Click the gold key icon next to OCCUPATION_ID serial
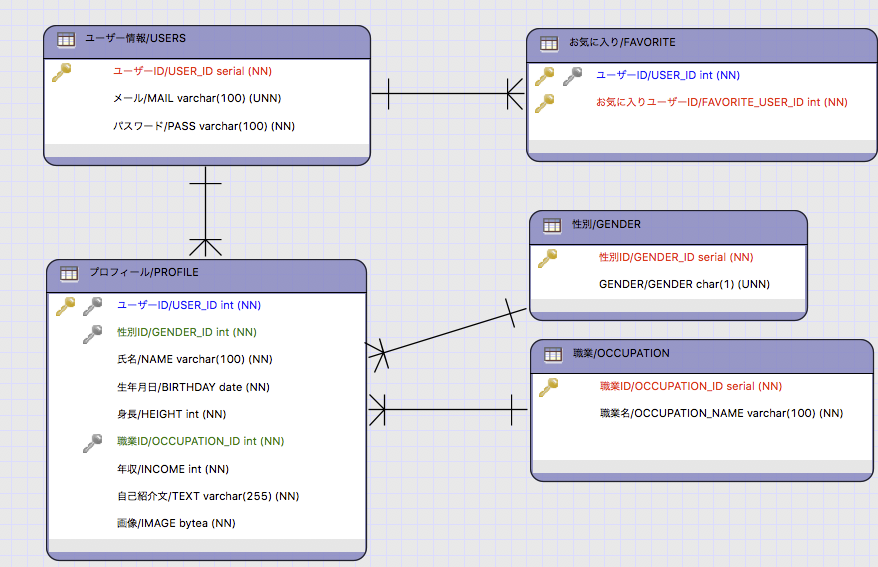 pyautogui.click(x=548, y=386)
